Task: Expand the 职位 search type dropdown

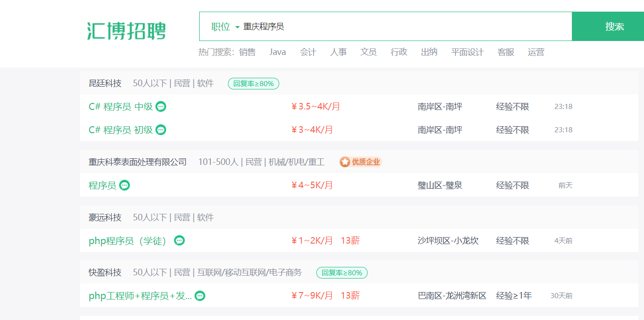Action: tap(225, 27)
